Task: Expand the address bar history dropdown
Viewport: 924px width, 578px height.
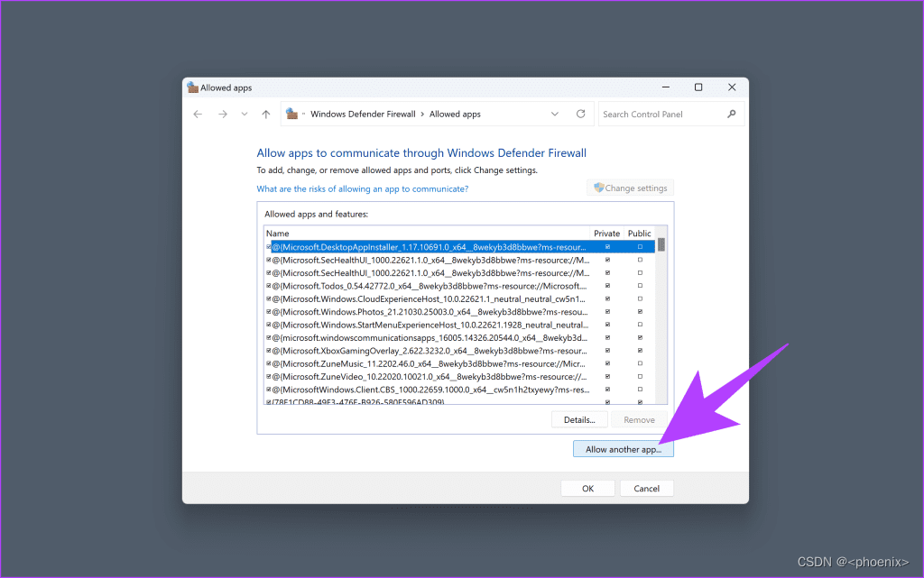Action: [555, 115]
